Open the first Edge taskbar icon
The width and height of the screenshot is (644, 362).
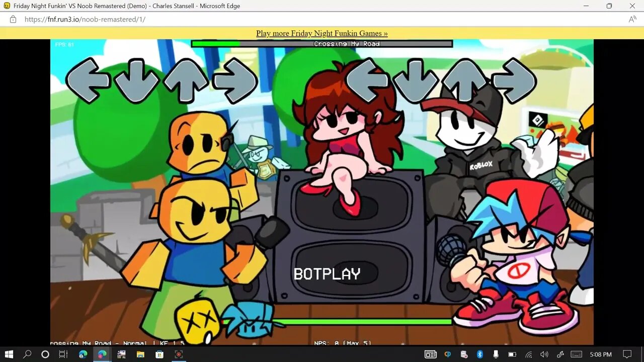coord(83,354)
